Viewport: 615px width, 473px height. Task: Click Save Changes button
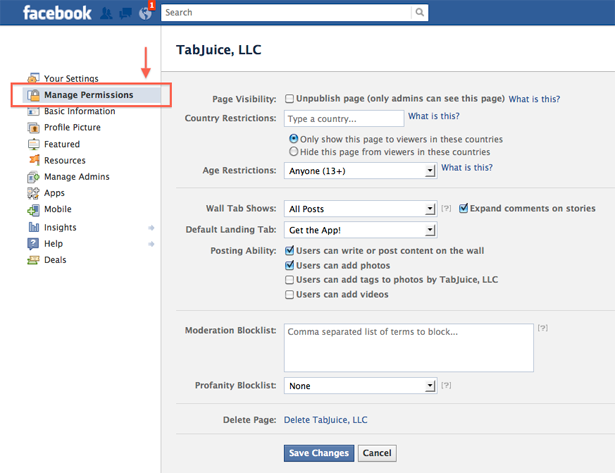[319, 453]
